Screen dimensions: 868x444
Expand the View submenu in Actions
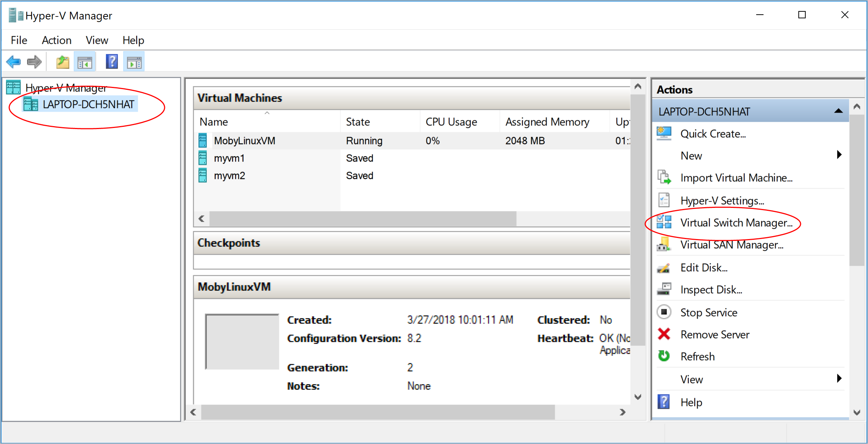(839, 379)
